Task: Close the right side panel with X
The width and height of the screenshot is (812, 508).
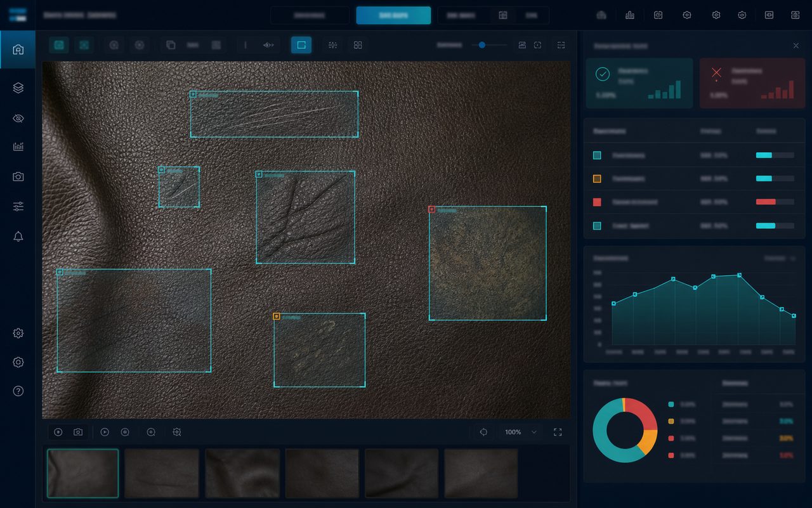Action: (x=796, y=46)
